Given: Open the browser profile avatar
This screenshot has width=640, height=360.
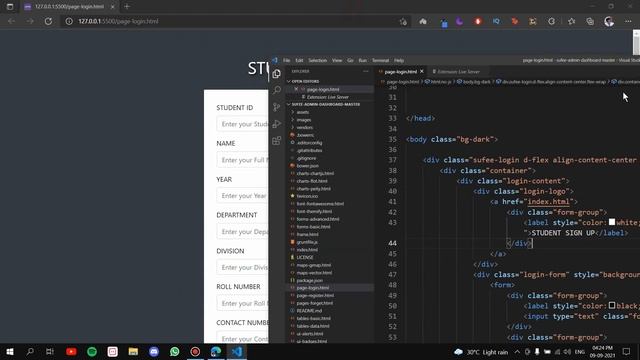Looking at the screenshot, I should coord(609,21).
